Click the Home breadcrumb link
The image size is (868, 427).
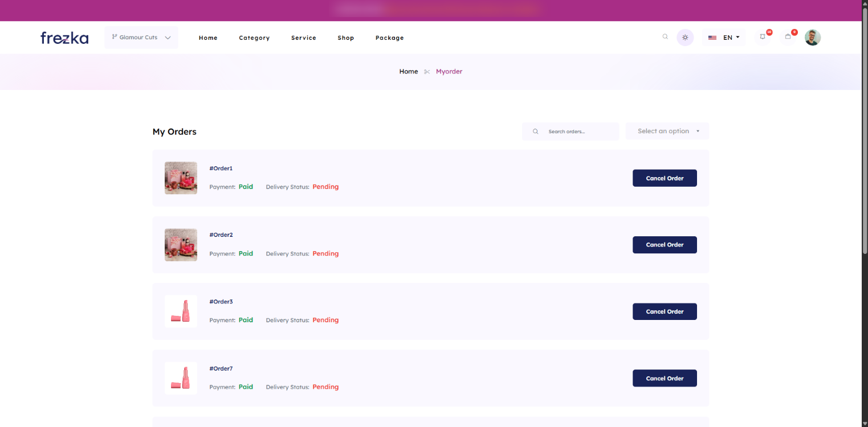(x=408, y=72)
